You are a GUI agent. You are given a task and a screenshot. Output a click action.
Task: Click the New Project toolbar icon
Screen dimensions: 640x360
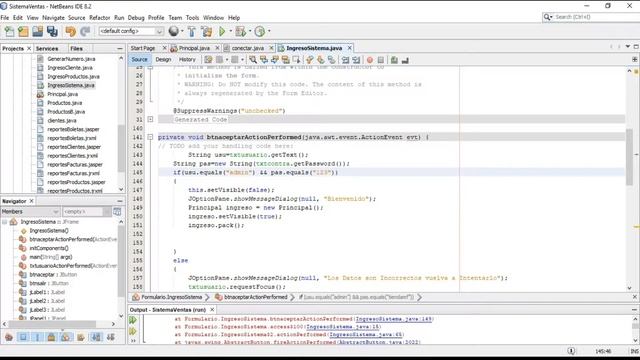[x=23, y=31]
